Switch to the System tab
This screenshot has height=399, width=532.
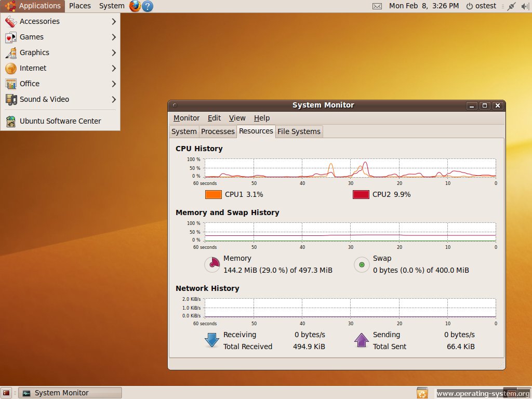[x=184, y=131]
